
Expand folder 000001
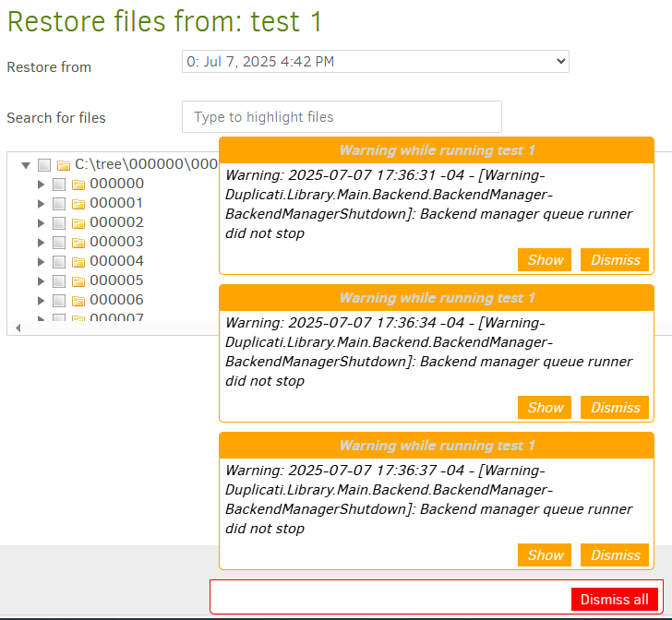(x=42, y=204)
